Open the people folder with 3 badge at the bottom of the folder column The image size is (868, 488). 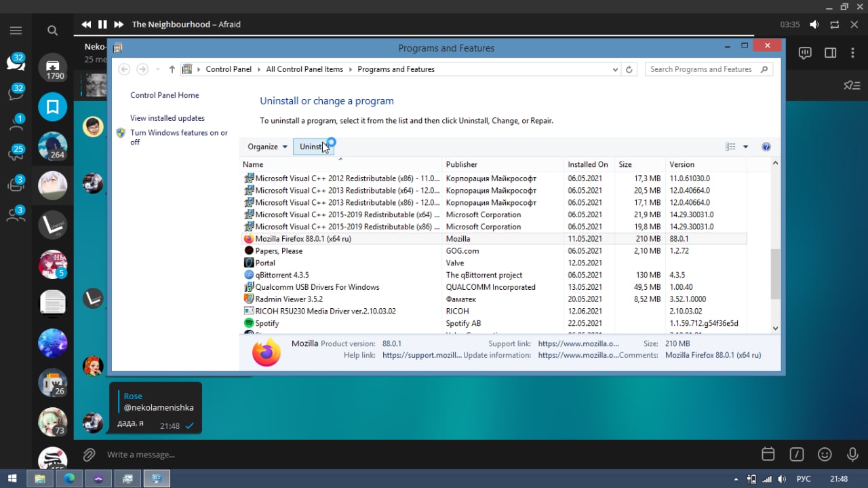16,214
